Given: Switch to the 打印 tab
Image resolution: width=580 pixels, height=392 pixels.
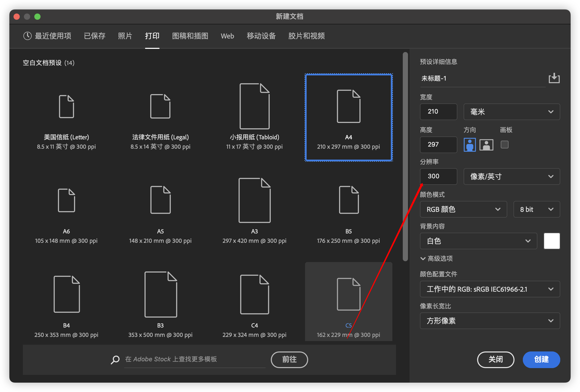Looking at the screenshot, I should tap(152, 36).
